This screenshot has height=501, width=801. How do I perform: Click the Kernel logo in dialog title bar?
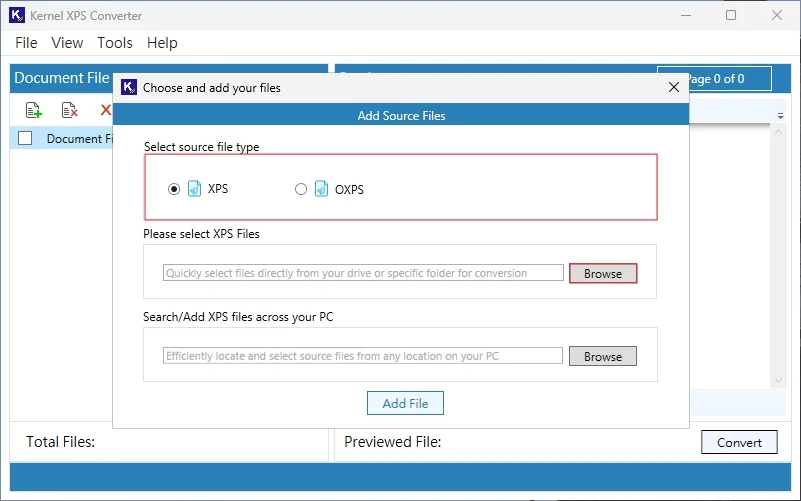click(129, 87)
